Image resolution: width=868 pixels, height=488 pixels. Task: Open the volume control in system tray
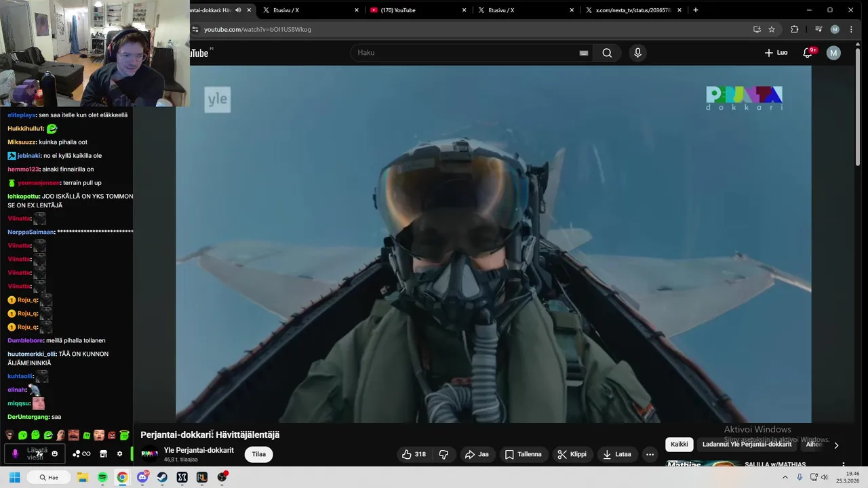tap(825, 477)
